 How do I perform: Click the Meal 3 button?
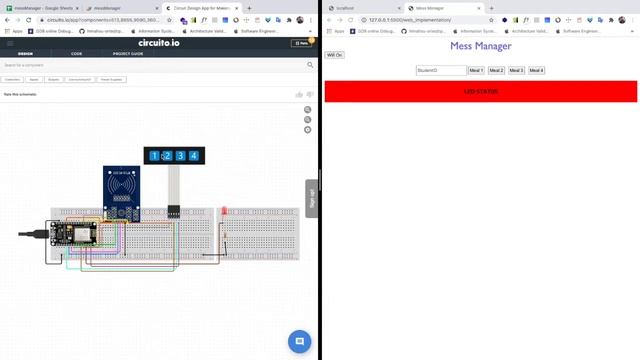(x=516, y=70)
